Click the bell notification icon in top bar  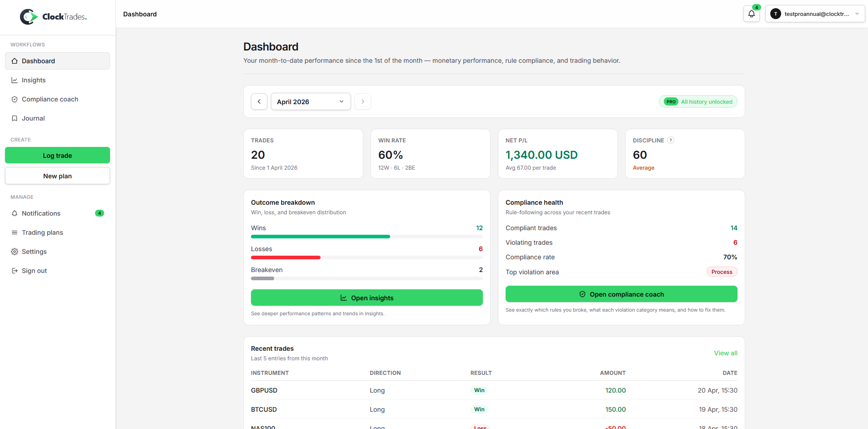pos(751,14)
